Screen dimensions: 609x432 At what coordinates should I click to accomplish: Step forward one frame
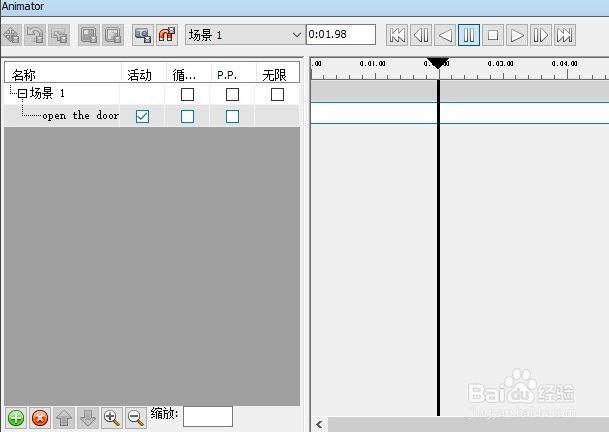(x=541, y=35)
